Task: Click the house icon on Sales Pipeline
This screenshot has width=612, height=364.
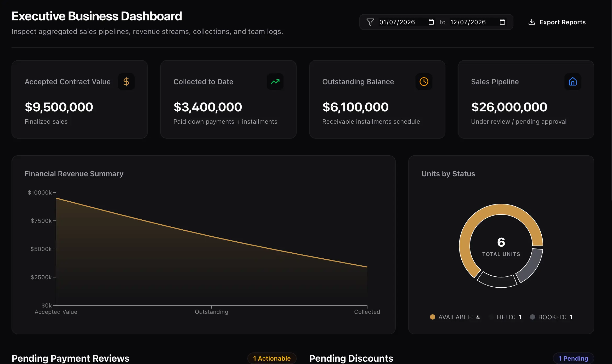Action: click(x=573, y=82)
